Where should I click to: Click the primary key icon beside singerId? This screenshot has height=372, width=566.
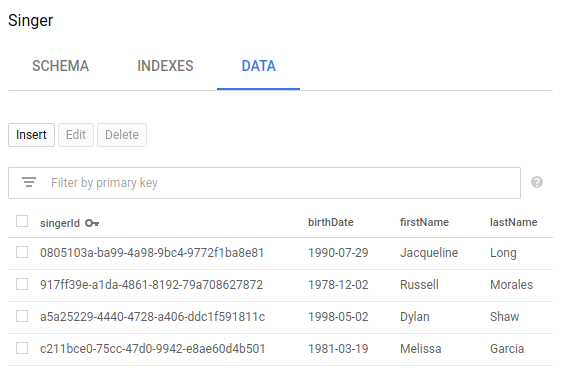coord(92,223)
